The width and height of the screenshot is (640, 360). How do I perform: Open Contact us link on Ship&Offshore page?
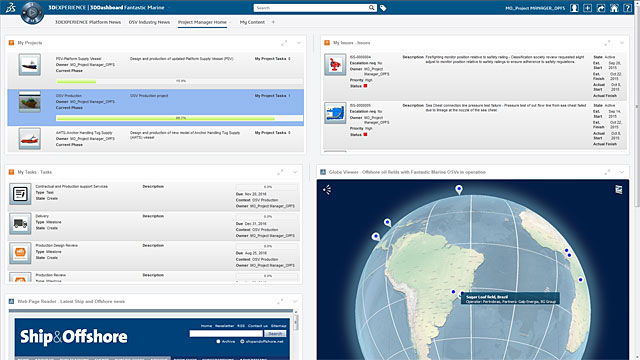(x=258, y=326)
